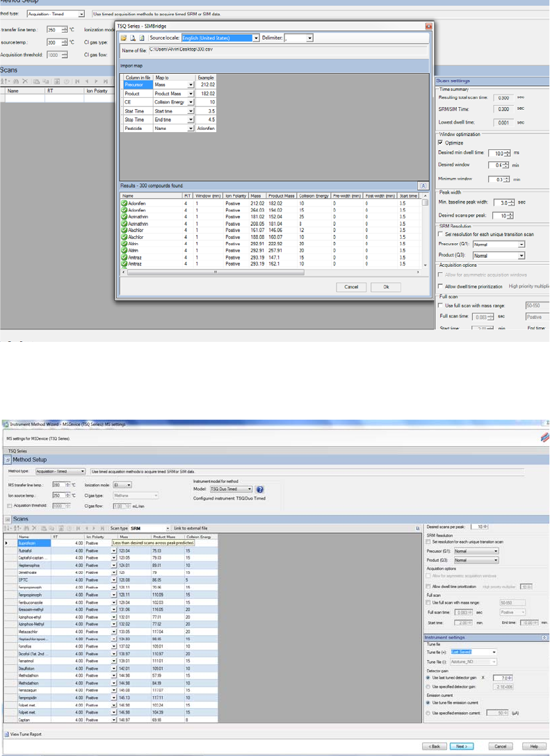Click the Cancel button in SIMBridge dialog

[351, 287]
